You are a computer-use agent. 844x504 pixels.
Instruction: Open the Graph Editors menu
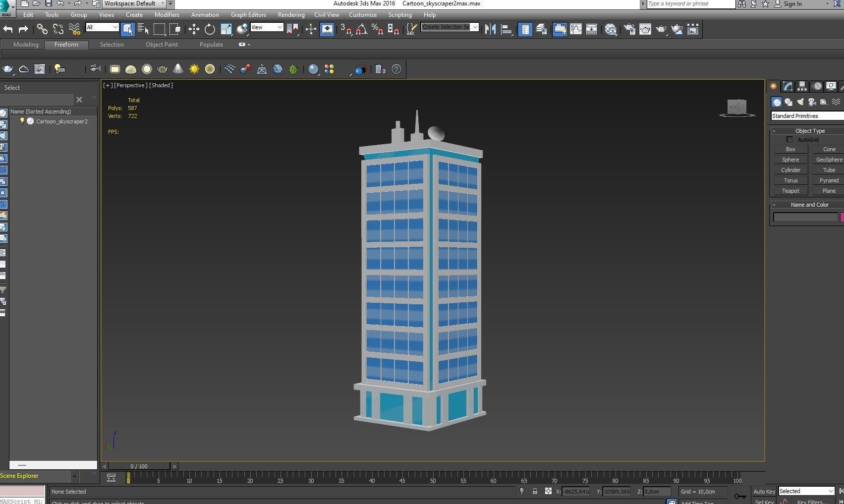(248, 15)
